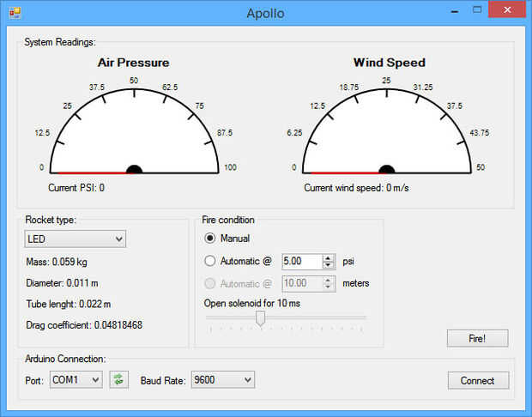
Task: Maximize the Apollo window
Action: coord(477,10)
